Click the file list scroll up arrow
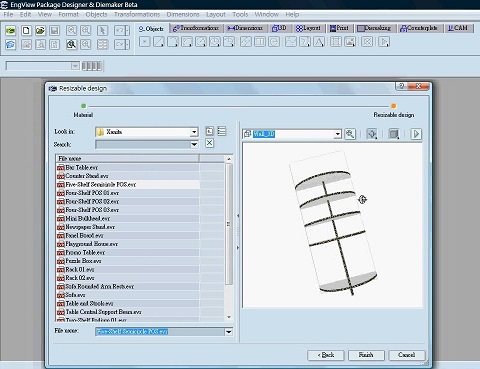Screen dimensions: 480x369 (229, 159)
